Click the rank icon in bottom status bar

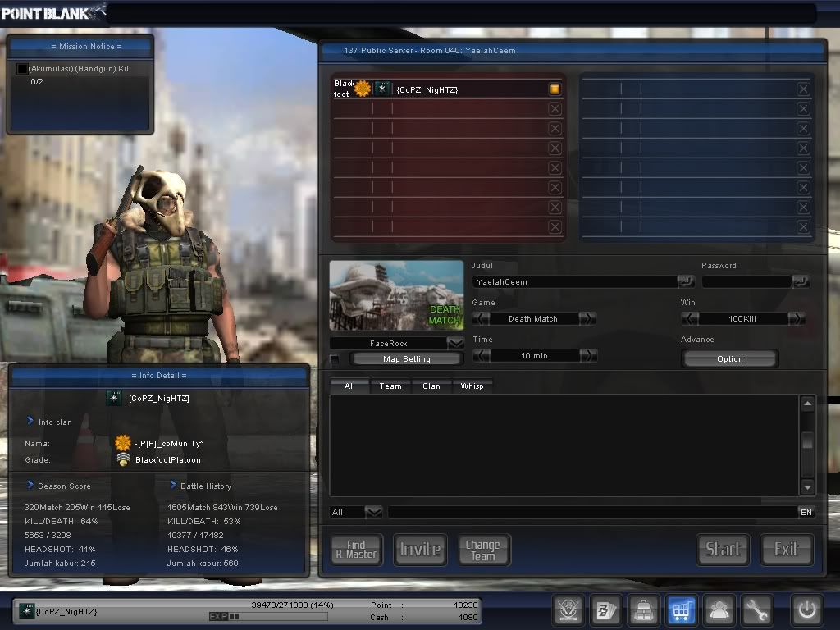(x=26, y=610)
